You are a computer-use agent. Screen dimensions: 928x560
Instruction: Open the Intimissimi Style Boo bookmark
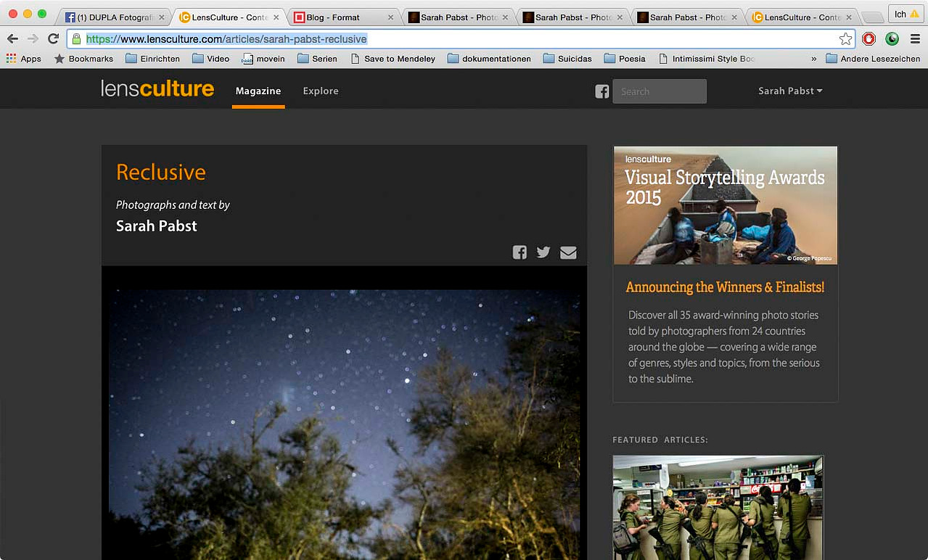coord(707,59)
